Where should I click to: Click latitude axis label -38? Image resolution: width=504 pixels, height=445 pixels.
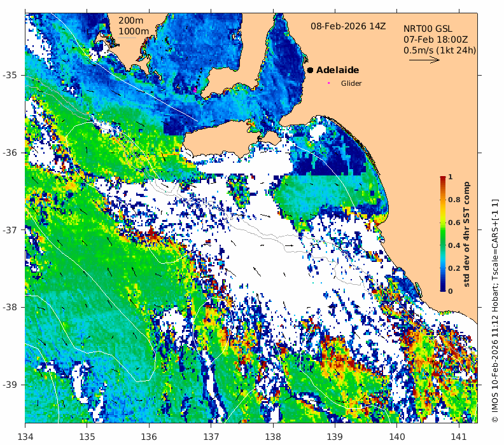tap(10, 307)
